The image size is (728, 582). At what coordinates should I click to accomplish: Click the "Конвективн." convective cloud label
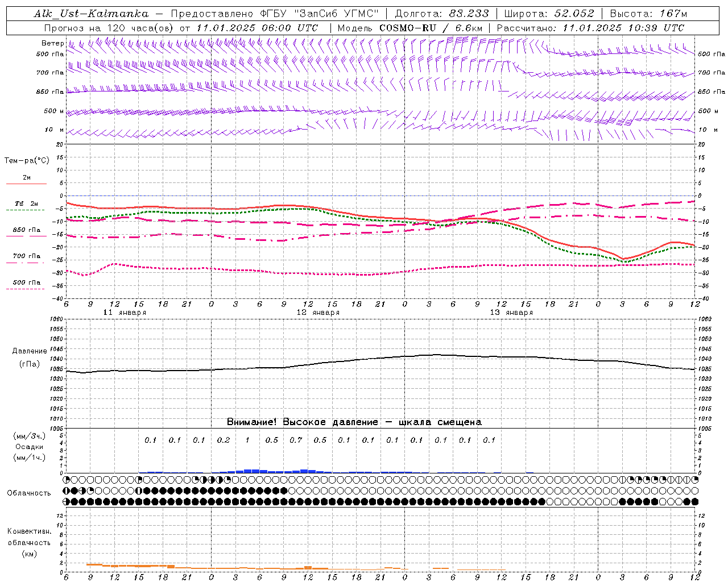coord(29,531)
